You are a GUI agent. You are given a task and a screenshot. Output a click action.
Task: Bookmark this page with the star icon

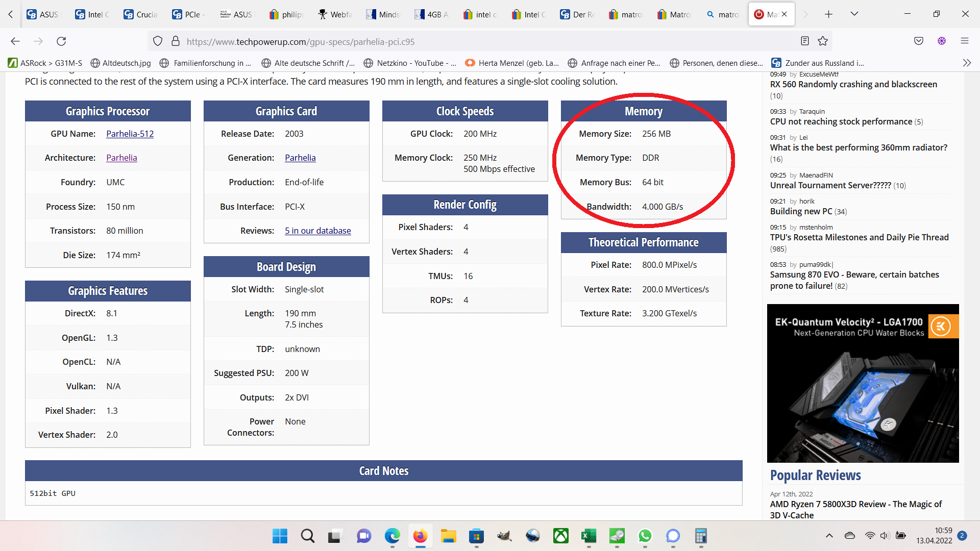(x=823, y=41)
